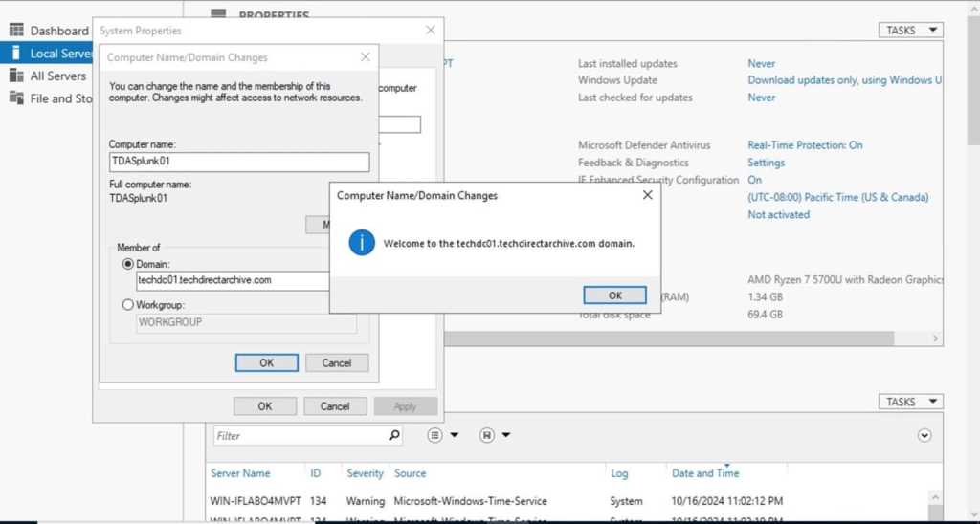The width and height of the screenshot is (980, 524).
Task: Click the Not activated link
Action: tap(779, 214)
